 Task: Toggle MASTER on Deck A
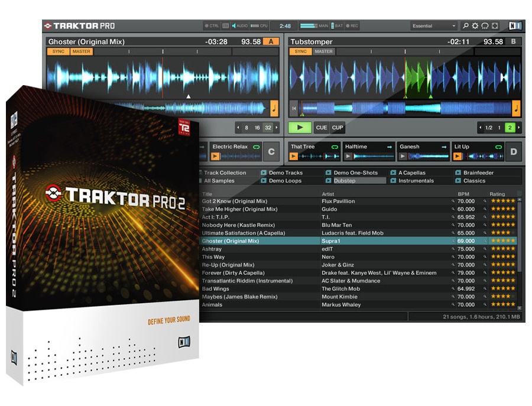click(82, 51)
